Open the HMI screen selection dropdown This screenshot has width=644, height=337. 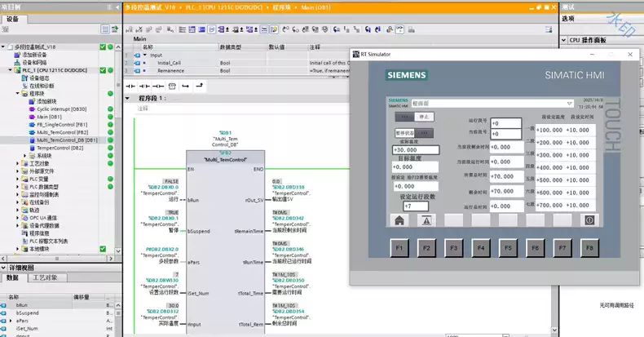click(x=569, y=103)
